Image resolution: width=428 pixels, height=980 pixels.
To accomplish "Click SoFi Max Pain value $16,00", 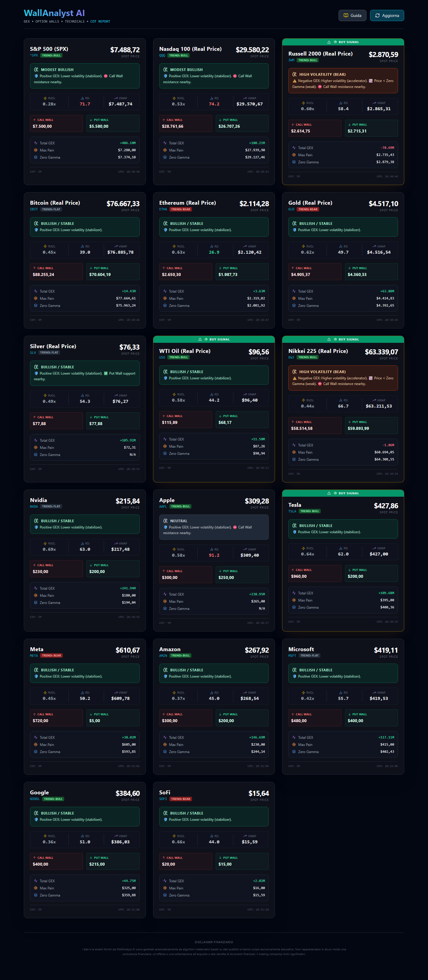I will 259,888.
